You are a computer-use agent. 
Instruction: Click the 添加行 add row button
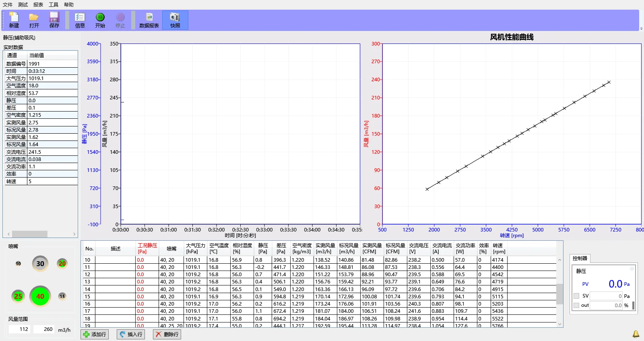(95, 334)
